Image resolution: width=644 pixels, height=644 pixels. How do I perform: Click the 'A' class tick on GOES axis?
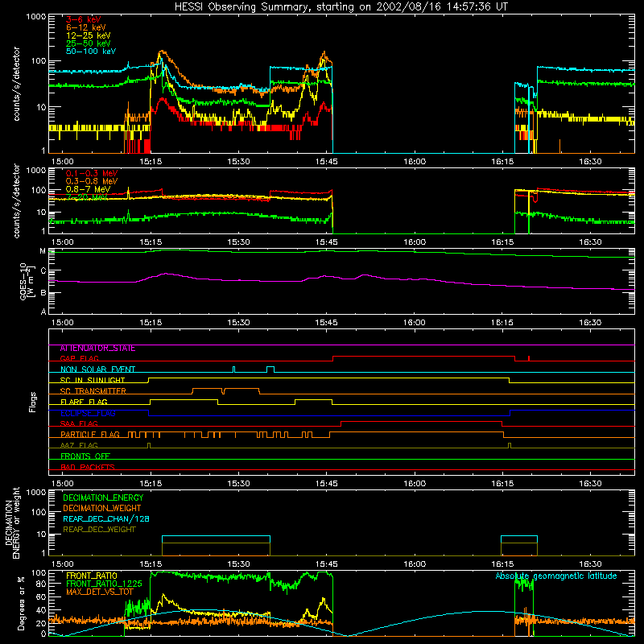(43, 312)
